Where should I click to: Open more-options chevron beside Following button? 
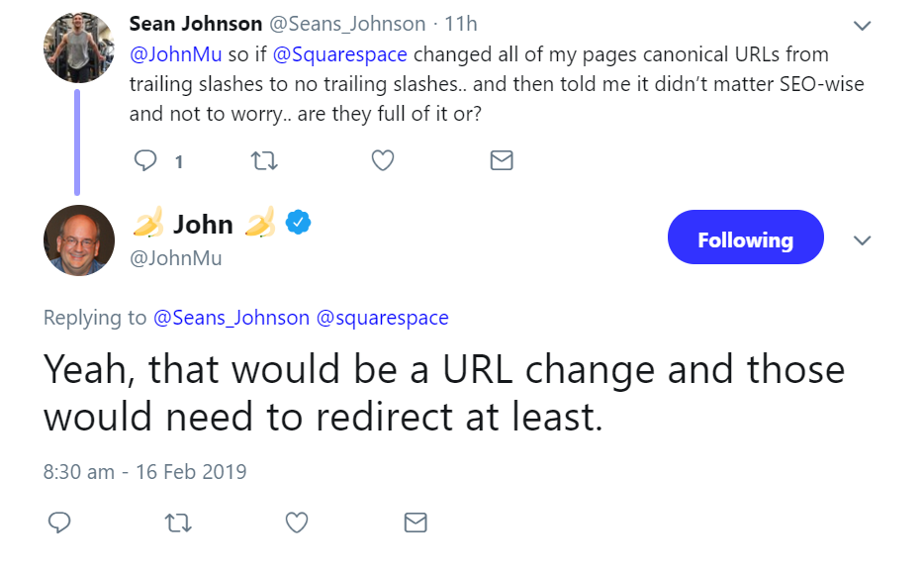(862, 239)
